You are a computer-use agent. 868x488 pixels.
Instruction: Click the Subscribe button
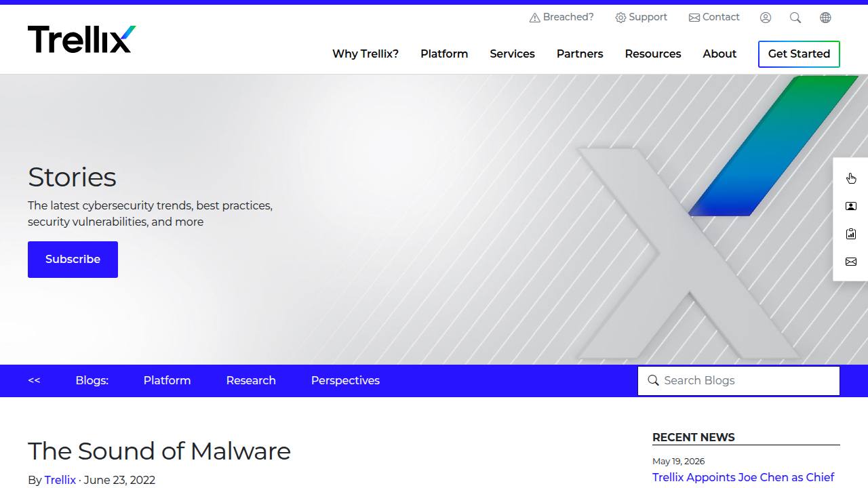tap(73, 260)
